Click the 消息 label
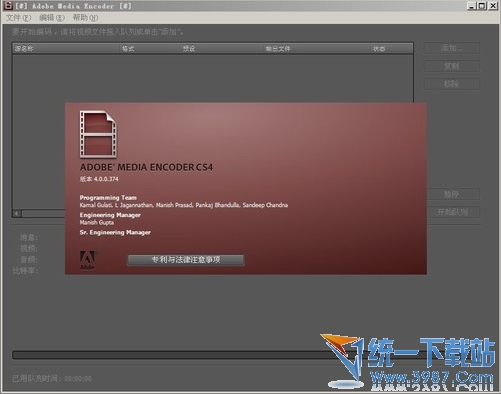Viewport: 501px width, 394px height. [x=29, y=237]
